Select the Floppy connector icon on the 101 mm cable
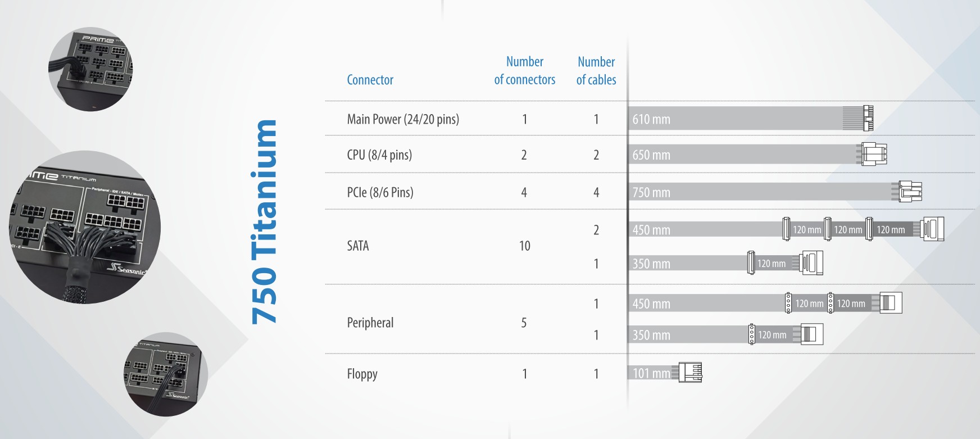 (x=691, y=372)
